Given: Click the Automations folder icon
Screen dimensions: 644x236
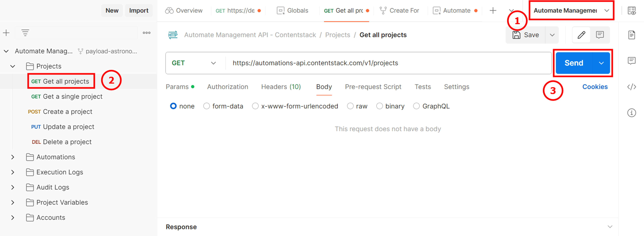Looking at the screenshot, I should point(30,157).
